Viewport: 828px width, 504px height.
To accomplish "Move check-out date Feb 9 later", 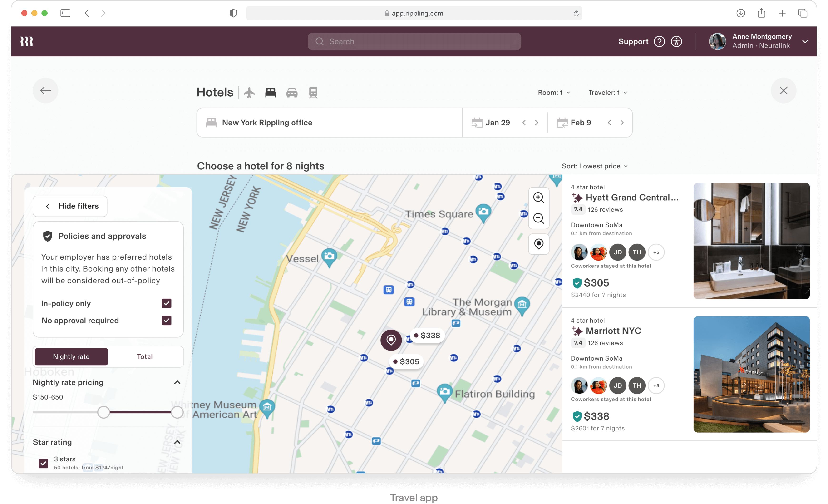I will point(622,123).
